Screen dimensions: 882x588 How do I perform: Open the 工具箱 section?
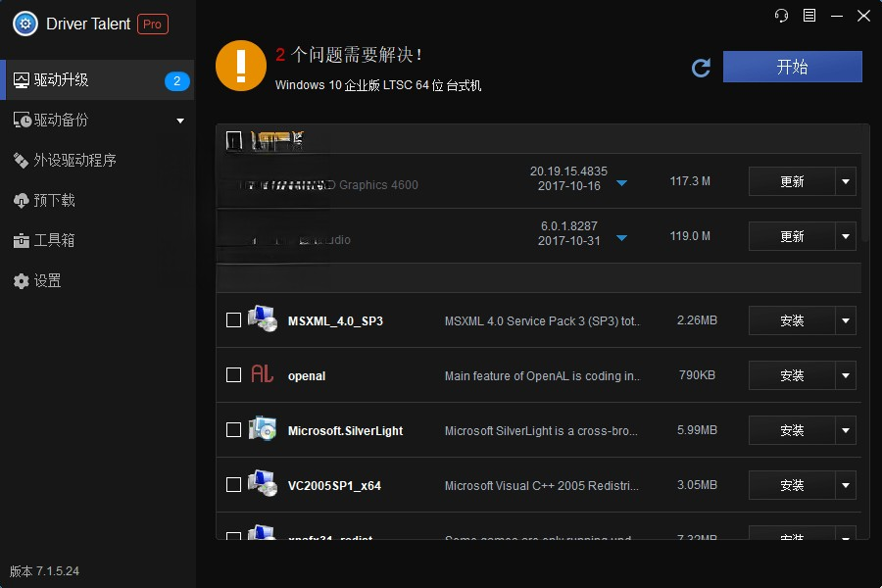[97, 241]
